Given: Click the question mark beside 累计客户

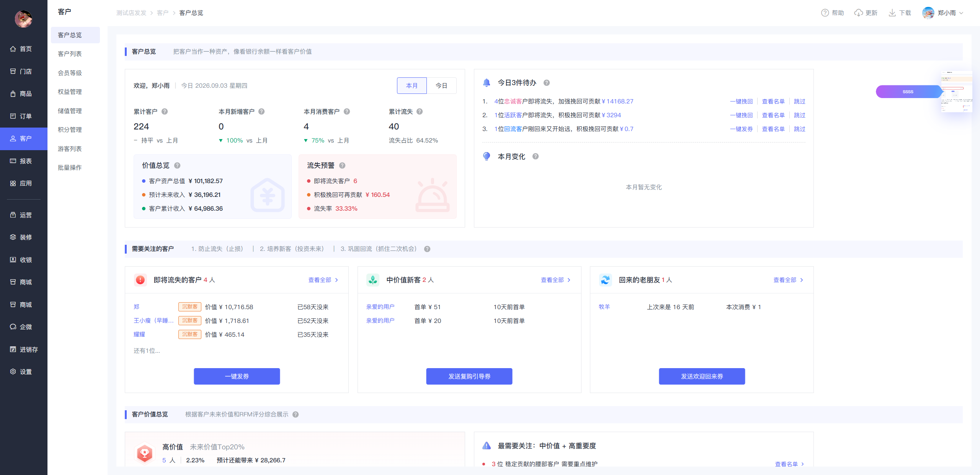Looking at the screenshot, I should tap(165, 111).
